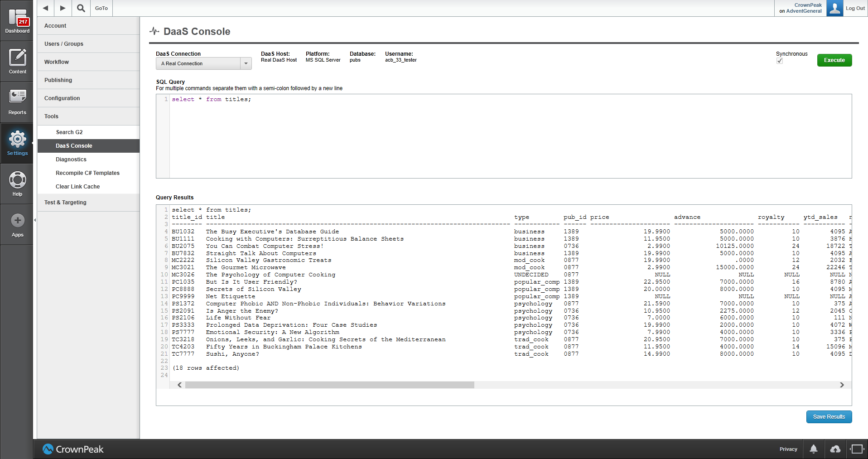Open Recompile C# Templates
868x459 pixels.
tap(88, 173)
